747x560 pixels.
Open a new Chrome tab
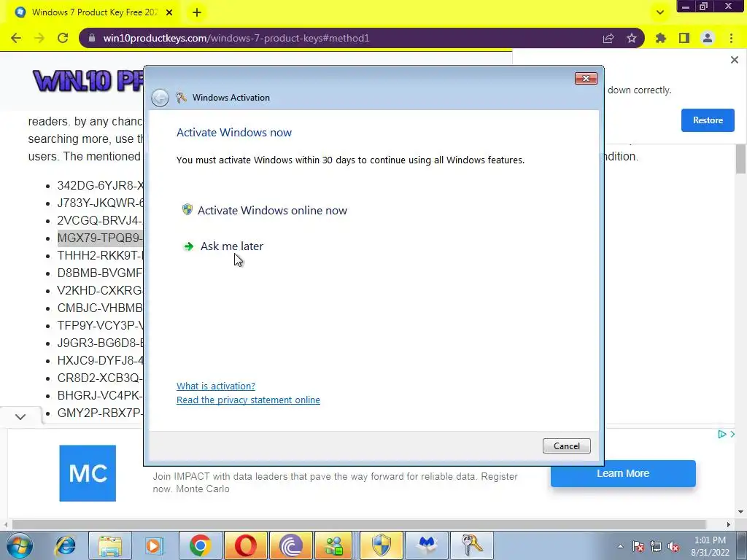(x=197, y=13)
